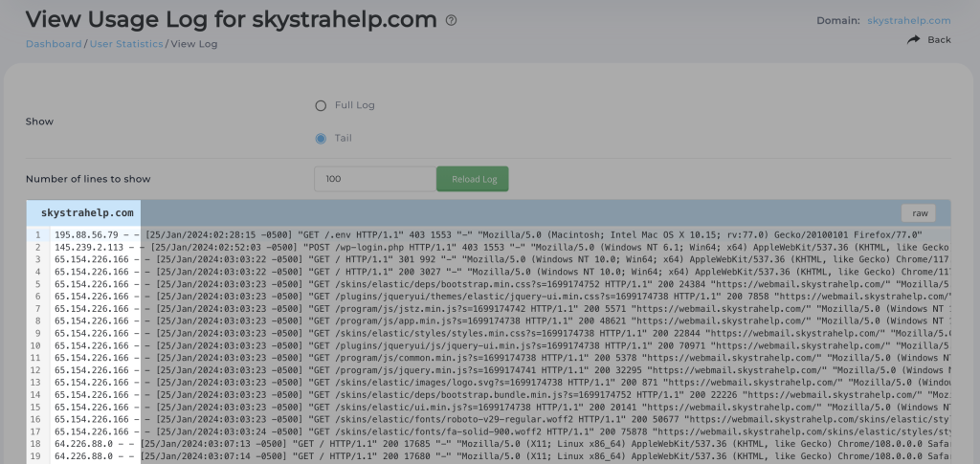Open the skystrahelp.com domain link
The width and height of the screenshot is (980, 464).
[909, 21]
